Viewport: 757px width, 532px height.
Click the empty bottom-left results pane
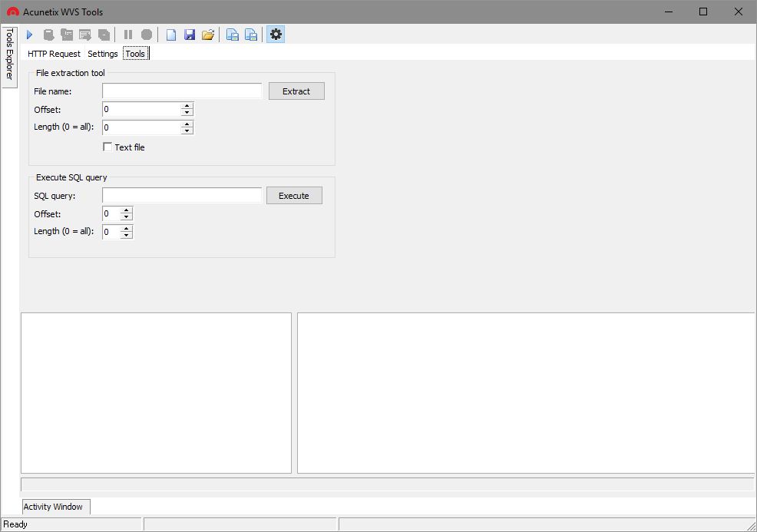(x=156, y=393)
